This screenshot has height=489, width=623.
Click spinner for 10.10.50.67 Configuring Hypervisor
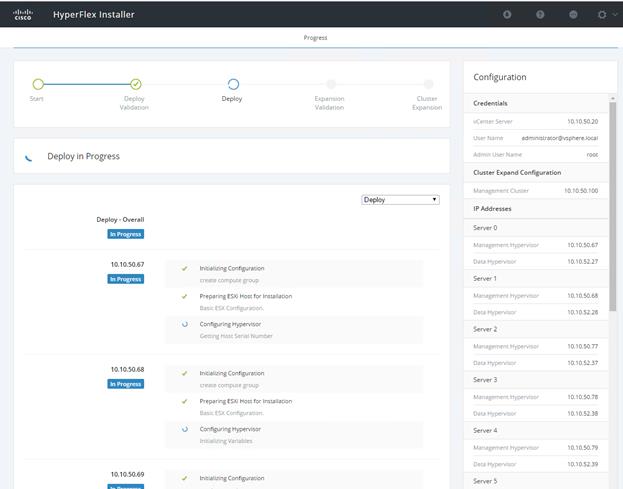click(185, 324)
